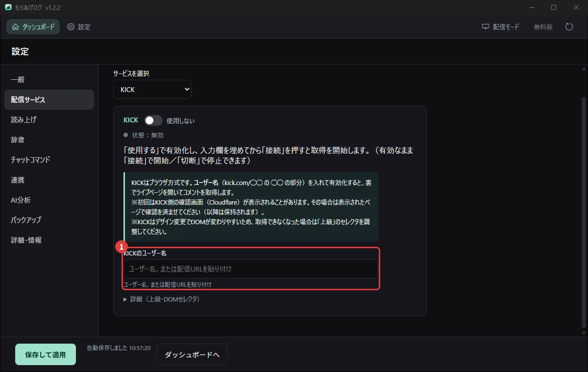Open the サービスを選択 dropdown showing KICK
The width and height of the screenshot is (588, 372).
click(152, 90)
